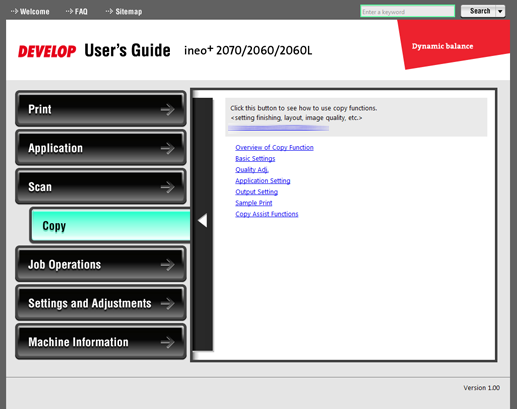Click the arrow icon on Job Operations button
Viewport: 517px width, 409px height.
[167, 265]
